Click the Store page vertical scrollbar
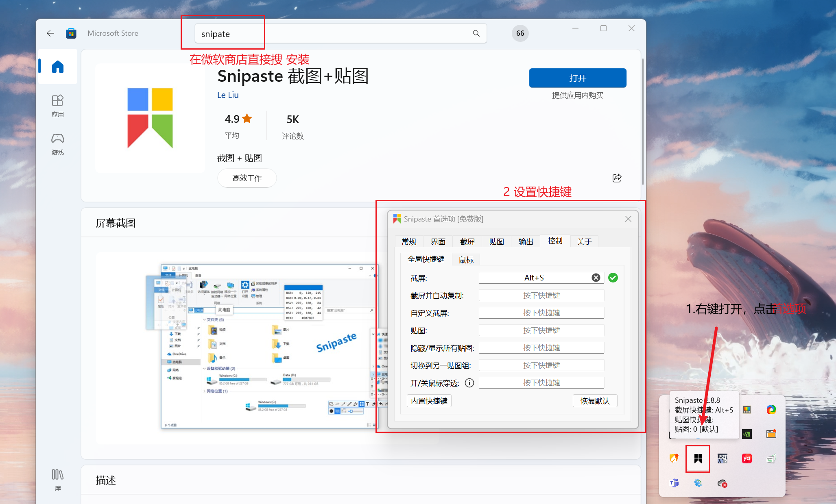This screenshot has height=504, width=836. [x=643, y=122]
